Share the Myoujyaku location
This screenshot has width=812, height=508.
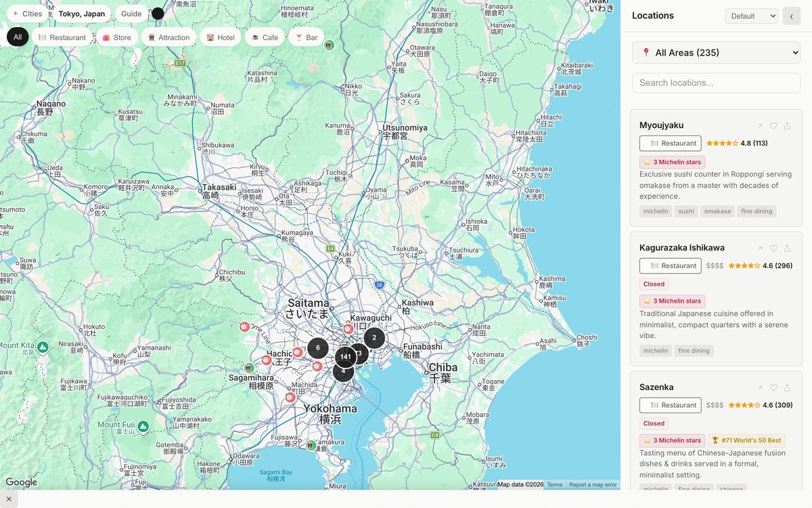coord(787,125)
